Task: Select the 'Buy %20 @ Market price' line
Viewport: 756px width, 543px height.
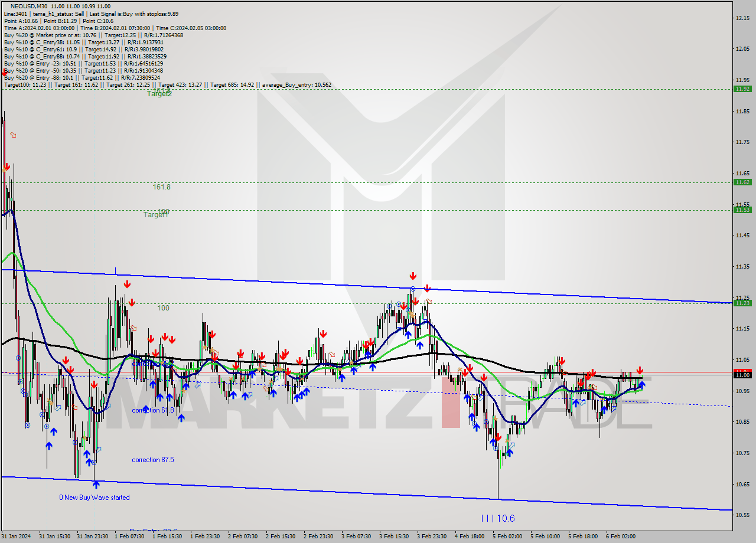Action: tap(93, 35)
